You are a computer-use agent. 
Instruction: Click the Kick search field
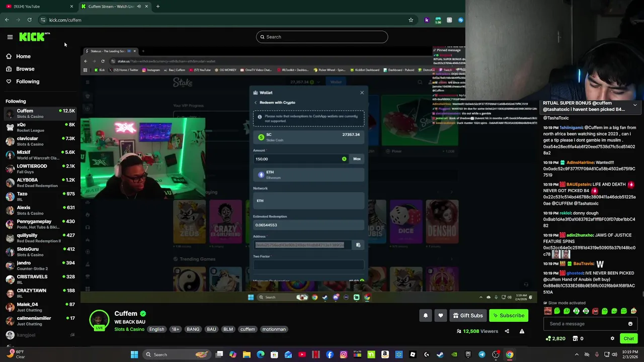(x=322, y=37)
